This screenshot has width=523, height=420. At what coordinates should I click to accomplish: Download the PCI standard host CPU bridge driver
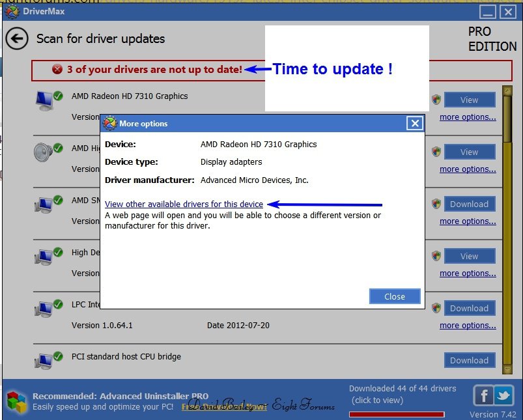pyautogui.click(x=469, y=360)
